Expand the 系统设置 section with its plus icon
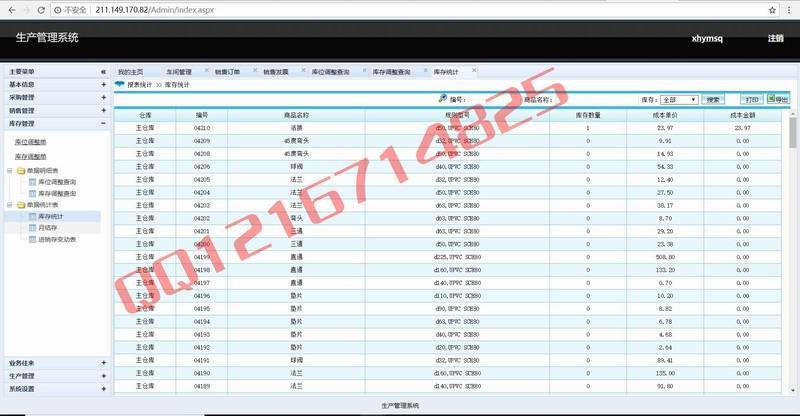 (x=104, y=389)
